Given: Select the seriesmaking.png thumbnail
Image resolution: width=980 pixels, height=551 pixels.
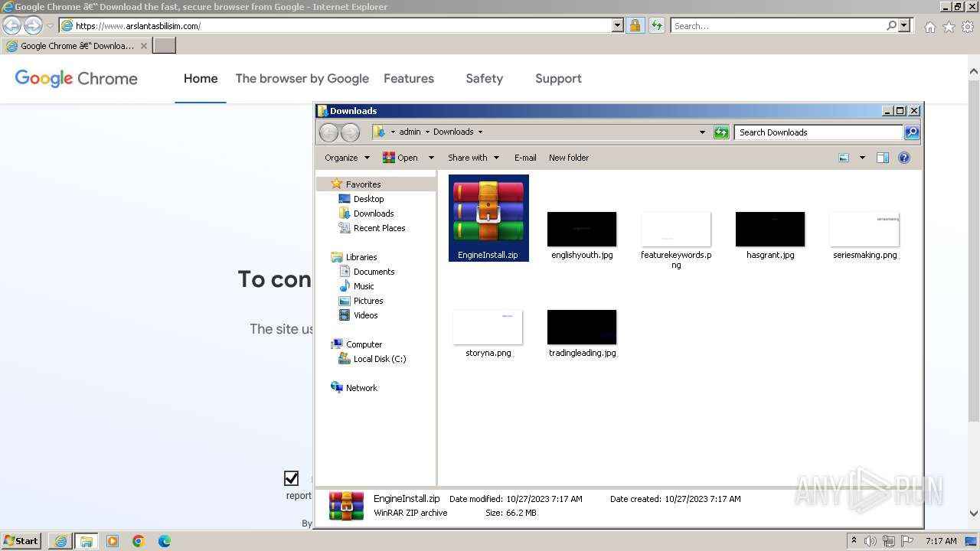Looking at the screenshot, I should click(x=864, y=229).
